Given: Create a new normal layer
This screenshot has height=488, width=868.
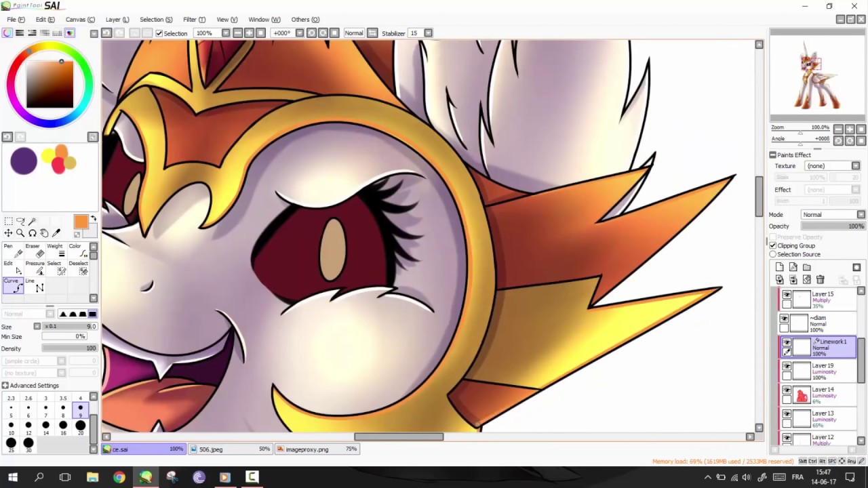Looking at the screenshot, I should pos(779,267).
